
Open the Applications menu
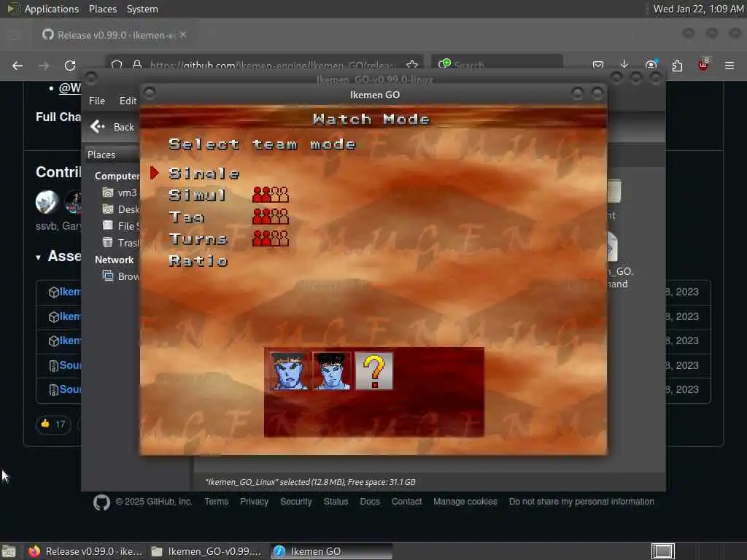coord(43,9)
